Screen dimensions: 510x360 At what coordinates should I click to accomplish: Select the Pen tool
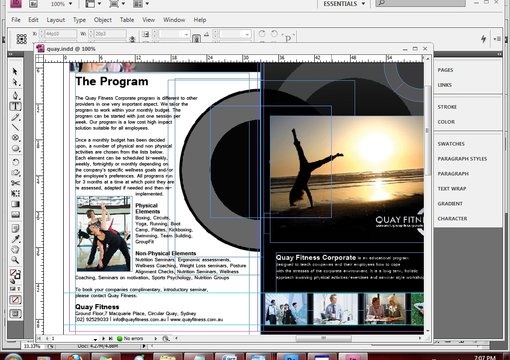click(15, 95)
